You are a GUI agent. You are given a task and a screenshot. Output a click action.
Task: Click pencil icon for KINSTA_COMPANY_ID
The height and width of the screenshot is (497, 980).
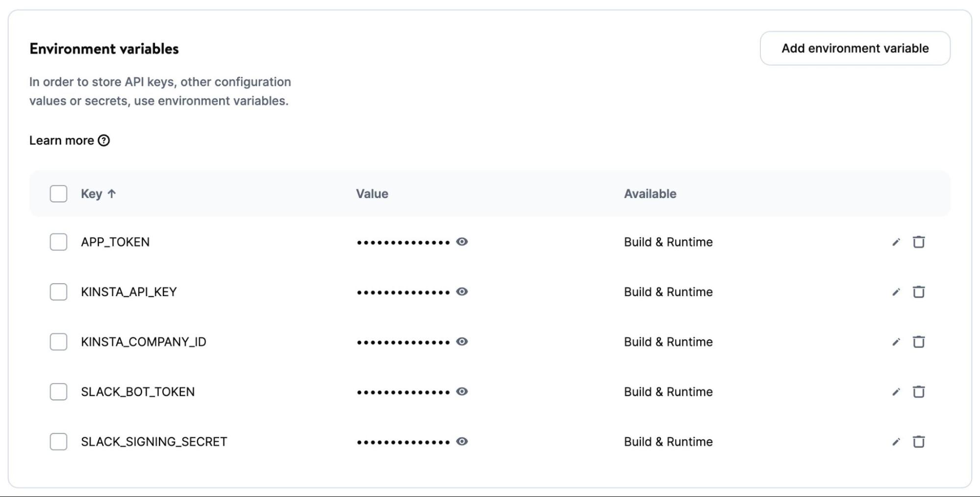896,342
